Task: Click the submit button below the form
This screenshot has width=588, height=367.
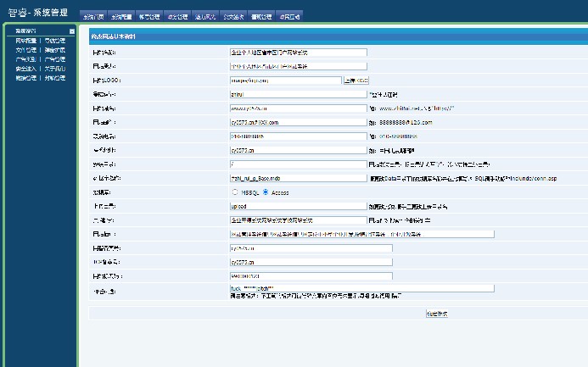Action: click(x=437, y=314)
